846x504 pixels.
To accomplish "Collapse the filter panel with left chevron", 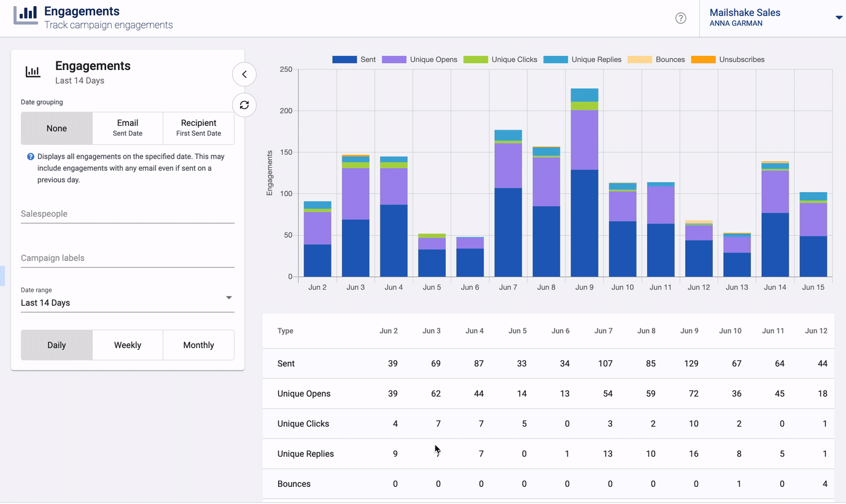I will click(244, 74).
